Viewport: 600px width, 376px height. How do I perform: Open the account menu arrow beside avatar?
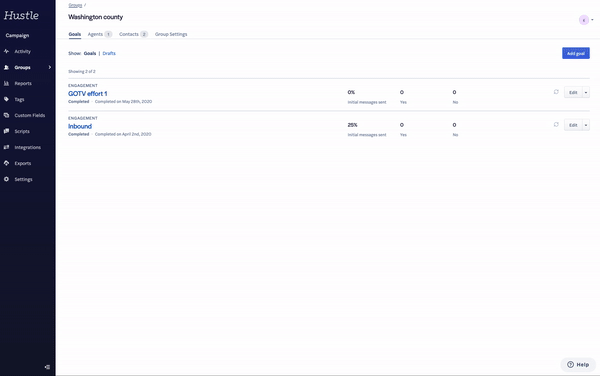592,20
